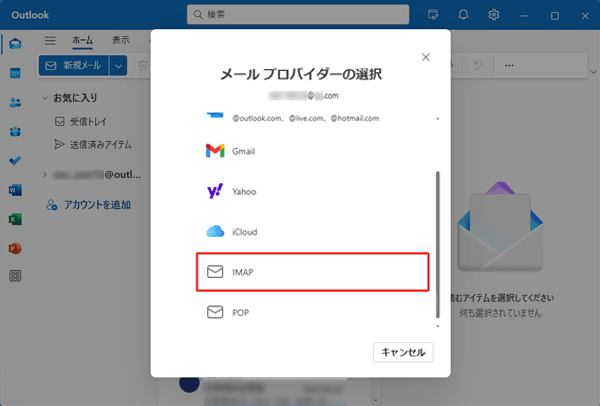Close the mail provider dialog
Viewport: 600px width, 406px height.
pyautogui.click(x=426, y=57)
